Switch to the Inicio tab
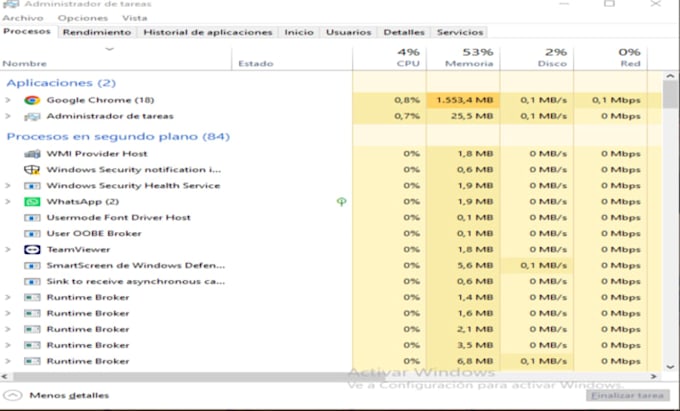The image size is (680, 411). tap(299, 33)
